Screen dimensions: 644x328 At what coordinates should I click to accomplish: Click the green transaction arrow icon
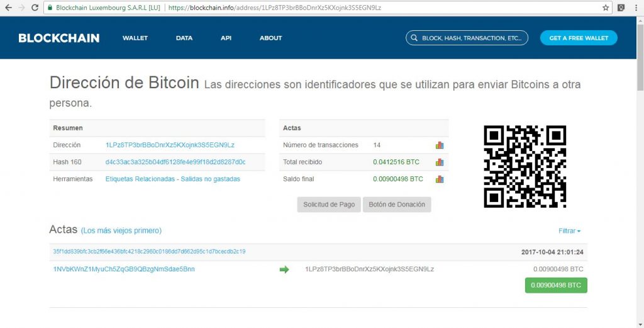(284, 269)
